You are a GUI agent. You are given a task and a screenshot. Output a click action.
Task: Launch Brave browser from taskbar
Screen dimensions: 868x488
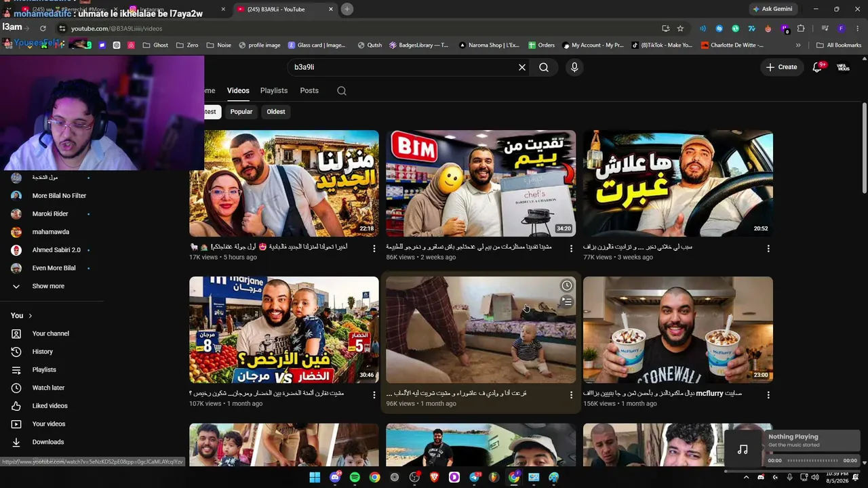(434, 477)
